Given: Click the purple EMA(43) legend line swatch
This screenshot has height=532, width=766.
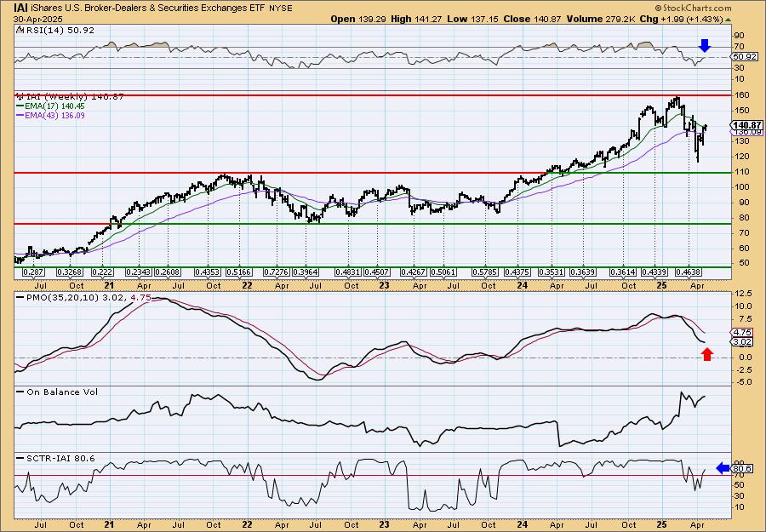Looking at the screenshot, I should tap(22, 116).
